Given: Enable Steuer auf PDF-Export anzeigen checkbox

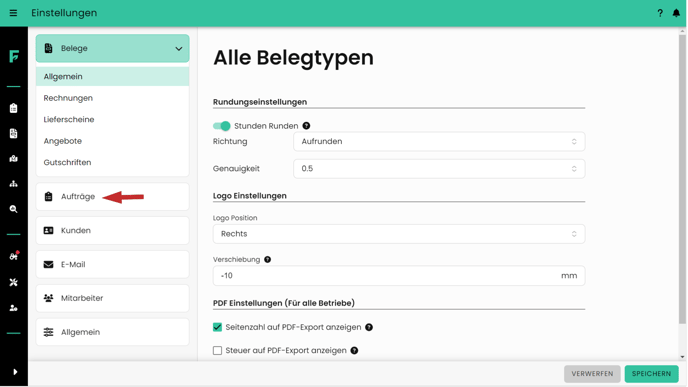Looking at the screenshot, I should [x=217, y=350].
